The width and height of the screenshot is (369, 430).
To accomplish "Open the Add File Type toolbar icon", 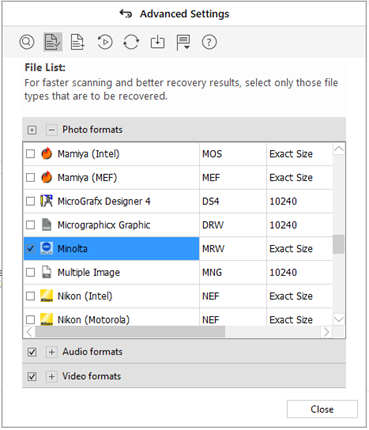I will tap(78, 42).
